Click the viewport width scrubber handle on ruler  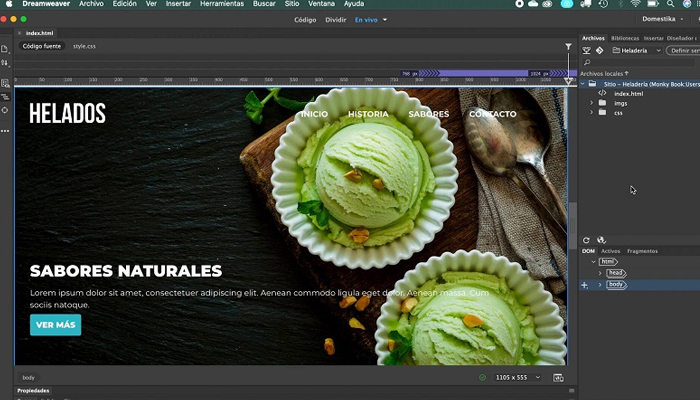[x=568, y=81]
